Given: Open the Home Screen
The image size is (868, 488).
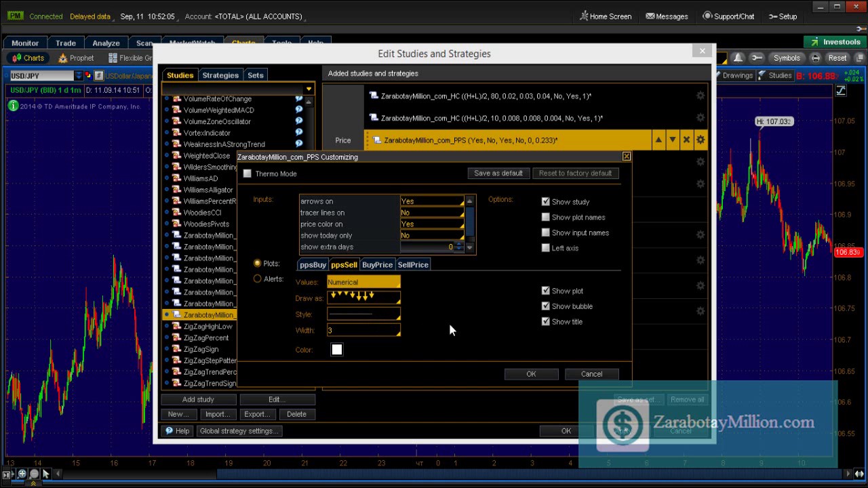Looking at the screenshot, I should click(x=606, y=16).
